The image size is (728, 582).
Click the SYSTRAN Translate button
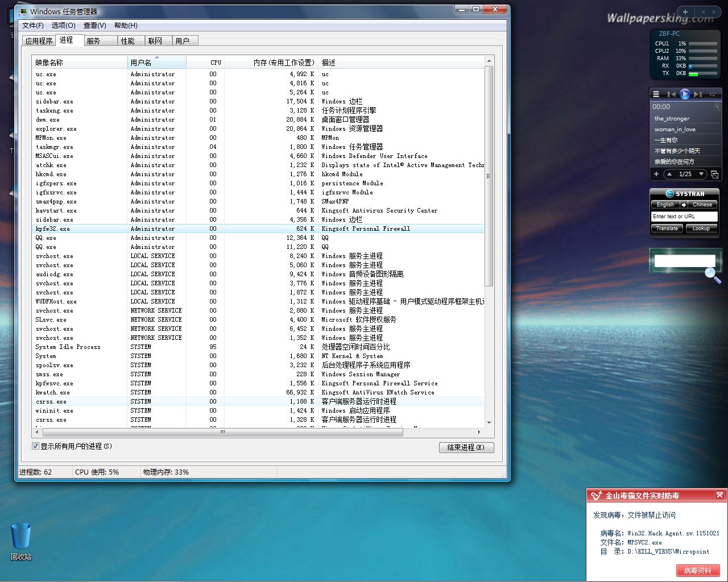pyautogui.click(x=667, y=228)
